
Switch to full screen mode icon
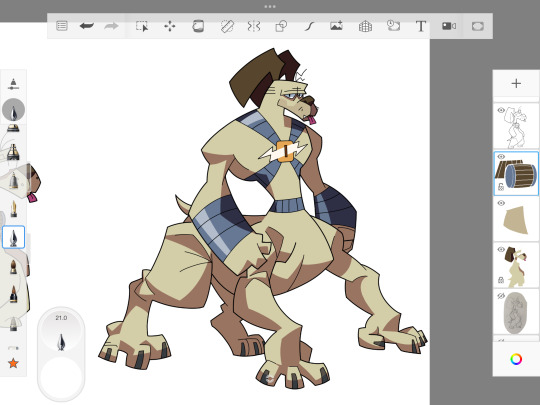478,26
